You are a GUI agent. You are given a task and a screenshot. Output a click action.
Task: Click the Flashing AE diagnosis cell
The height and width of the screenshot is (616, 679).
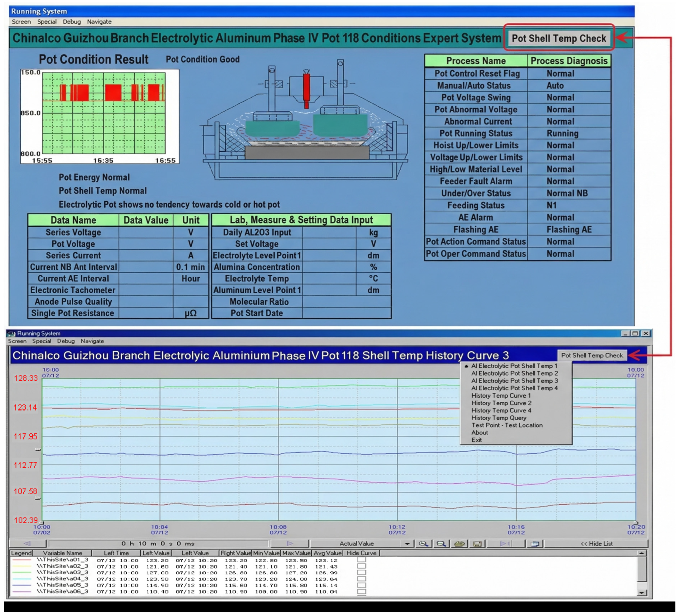tap(569, 230)
